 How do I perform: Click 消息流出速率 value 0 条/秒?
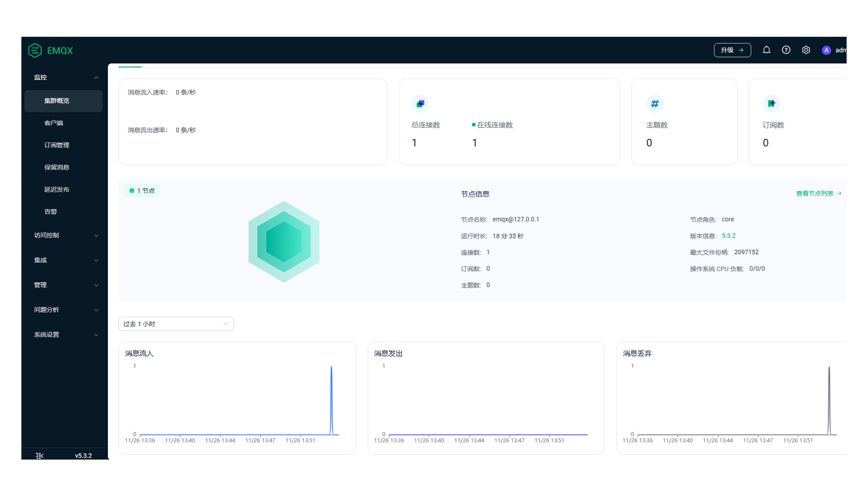186,130
